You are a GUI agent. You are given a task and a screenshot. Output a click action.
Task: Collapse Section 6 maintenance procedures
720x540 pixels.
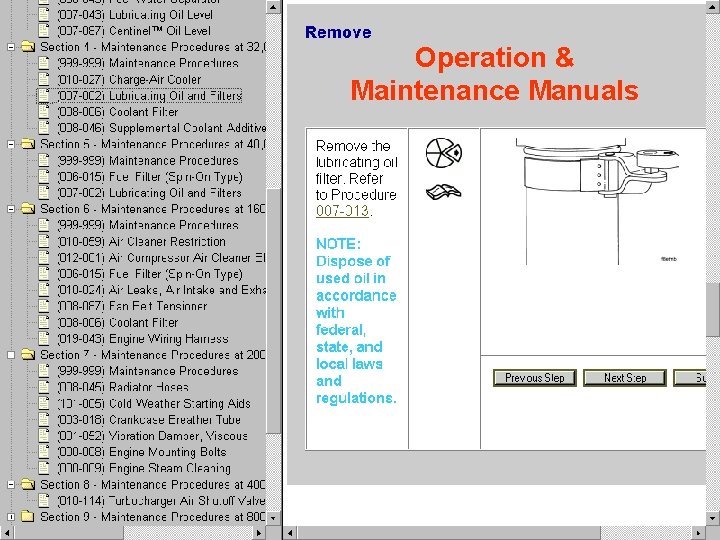pyautogui.click(x=11, y=209)
